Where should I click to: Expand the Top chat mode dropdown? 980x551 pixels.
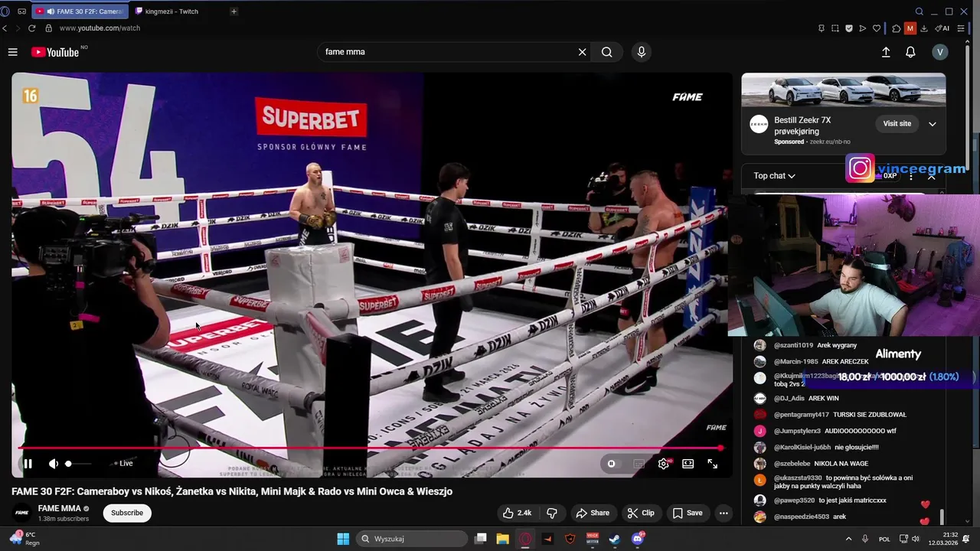pos(774,175)
